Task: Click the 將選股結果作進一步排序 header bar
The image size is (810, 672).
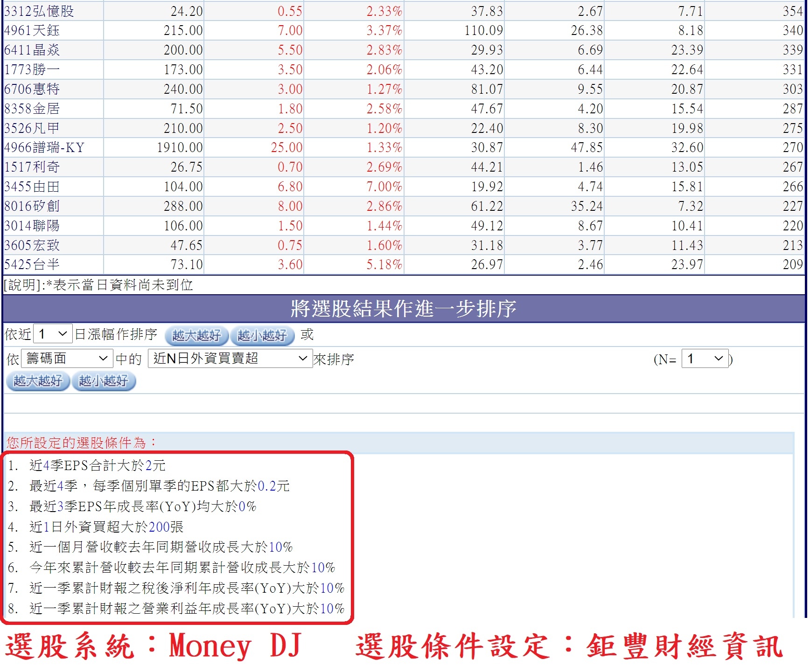Action: tap(404, 309)
